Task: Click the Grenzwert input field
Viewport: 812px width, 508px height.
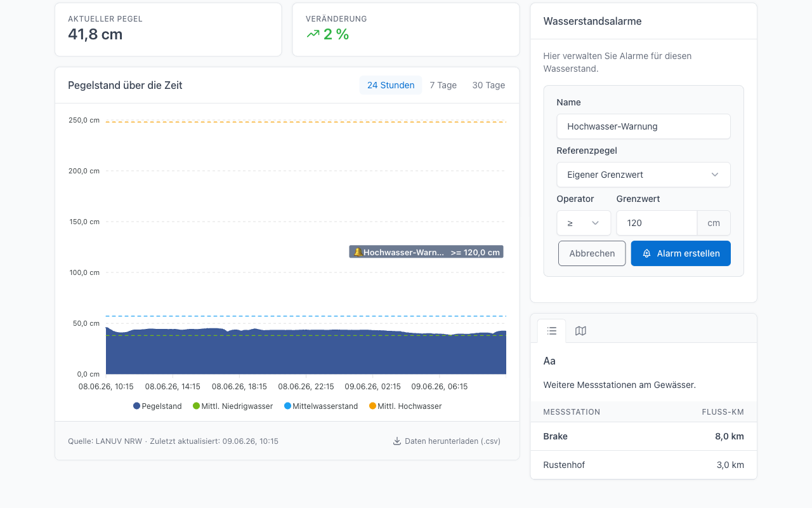Action: 657,223
